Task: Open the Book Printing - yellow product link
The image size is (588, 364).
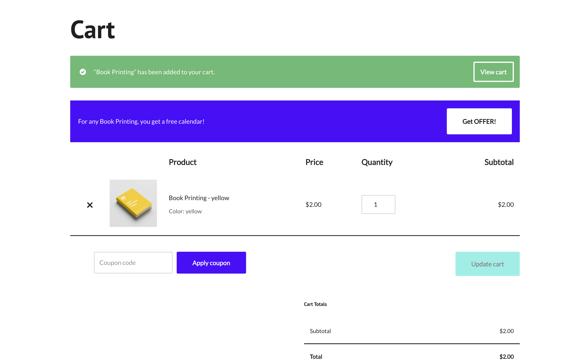Action: pos(199,198)
